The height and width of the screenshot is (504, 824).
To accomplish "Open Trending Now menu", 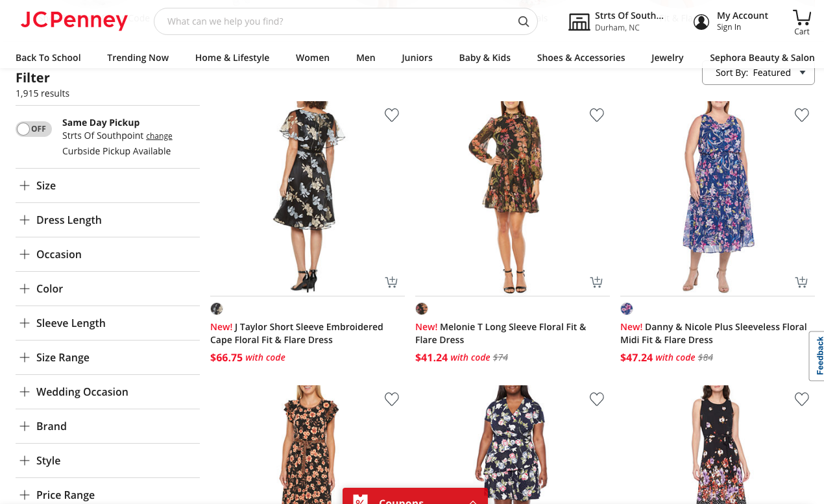I will point(138,58).
